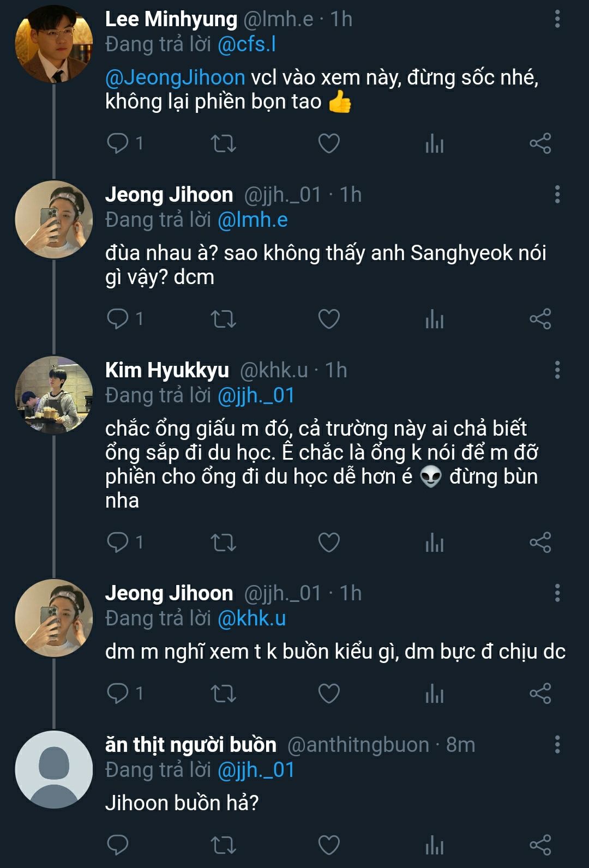Open more options on Lee Minhyung's tweet
589x868 pixels.
coord(557,19)
